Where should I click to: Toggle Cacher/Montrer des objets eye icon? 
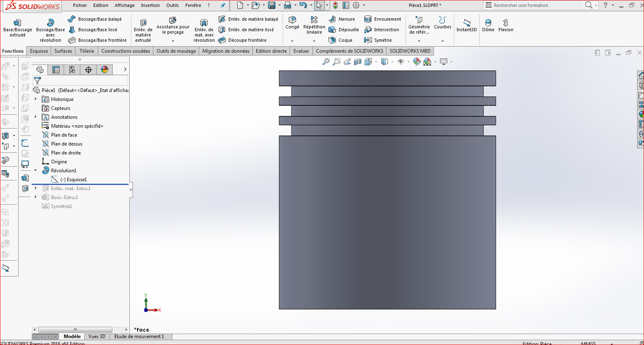click(401, 62)
